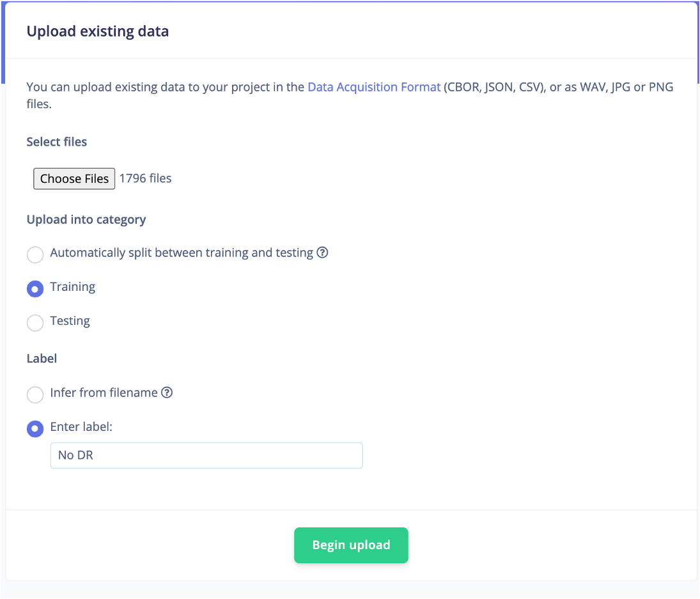
Task: Open the Data Acquisition Format link
Action: 373,86
